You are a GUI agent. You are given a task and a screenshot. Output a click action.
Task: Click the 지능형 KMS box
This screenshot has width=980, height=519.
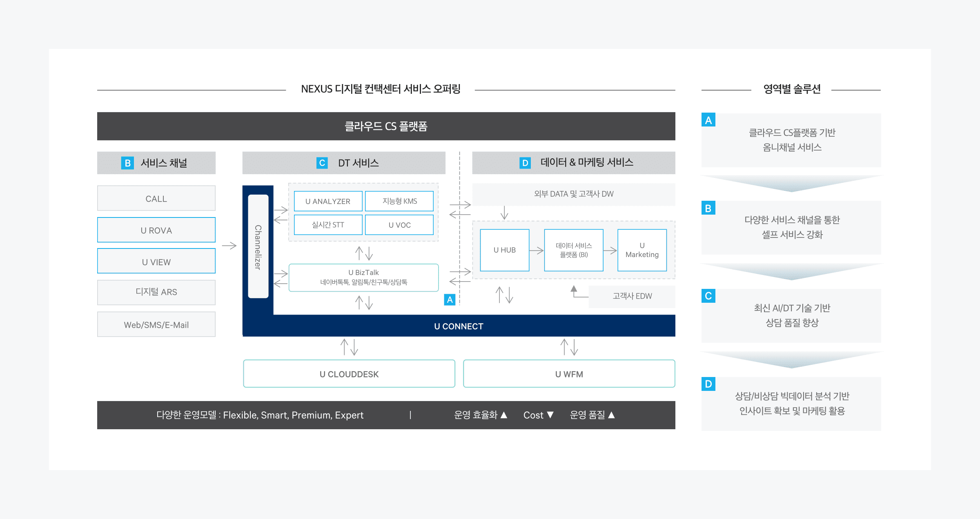[399, 201]
